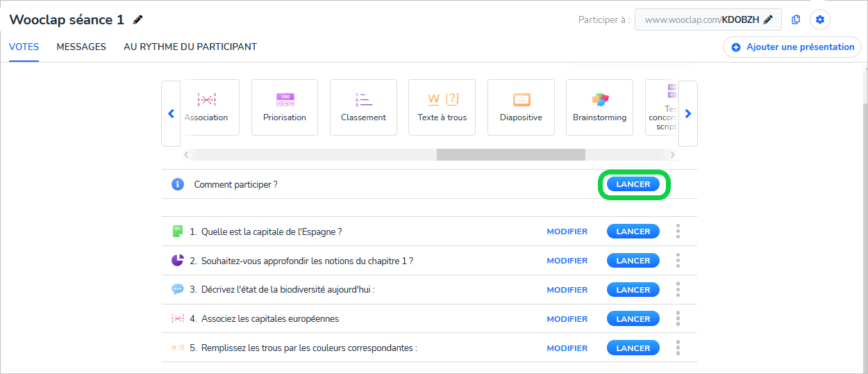
Task: Click the Wooclap séance 1 title
Action: point(67,20)
